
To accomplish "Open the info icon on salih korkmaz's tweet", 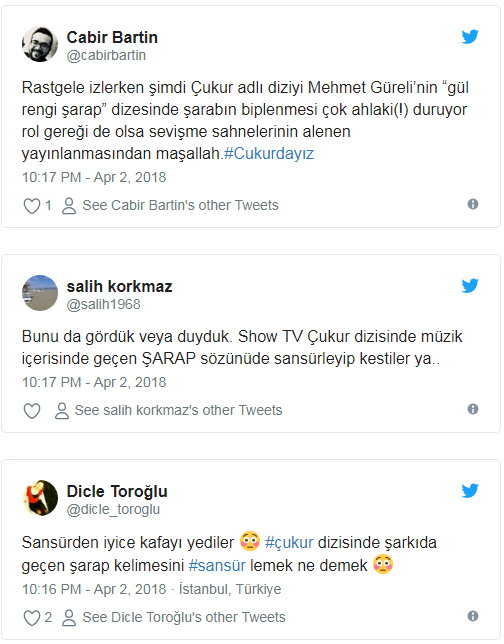I will click(x=473, y=409).
